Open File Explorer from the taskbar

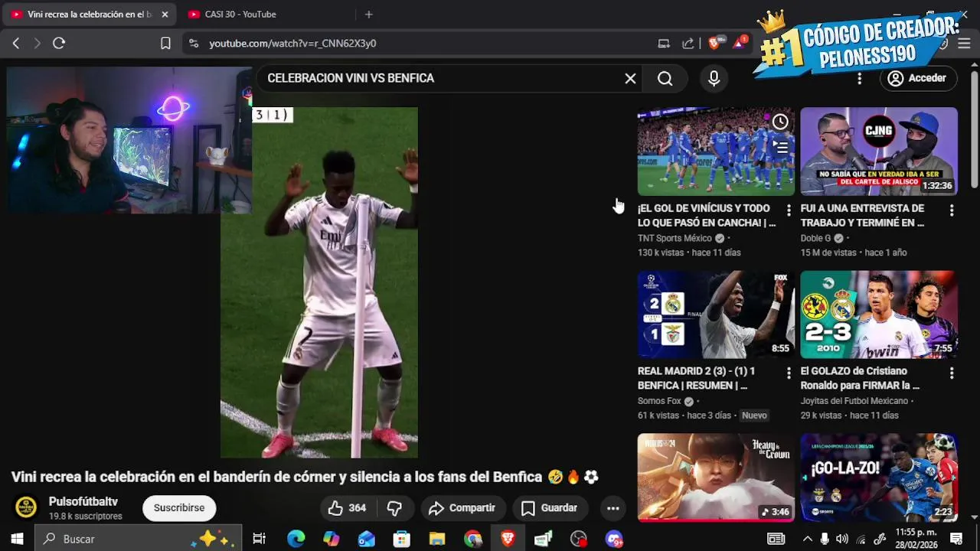point(437,539)
